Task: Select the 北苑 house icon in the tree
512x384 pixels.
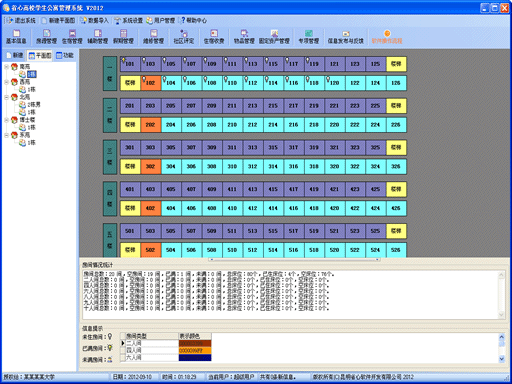Action: pyautogui.click(x=14, y=97)
